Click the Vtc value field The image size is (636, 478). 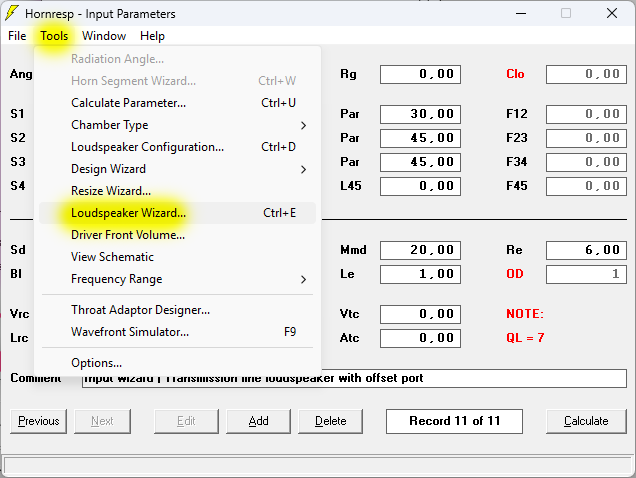click(420, 314)
